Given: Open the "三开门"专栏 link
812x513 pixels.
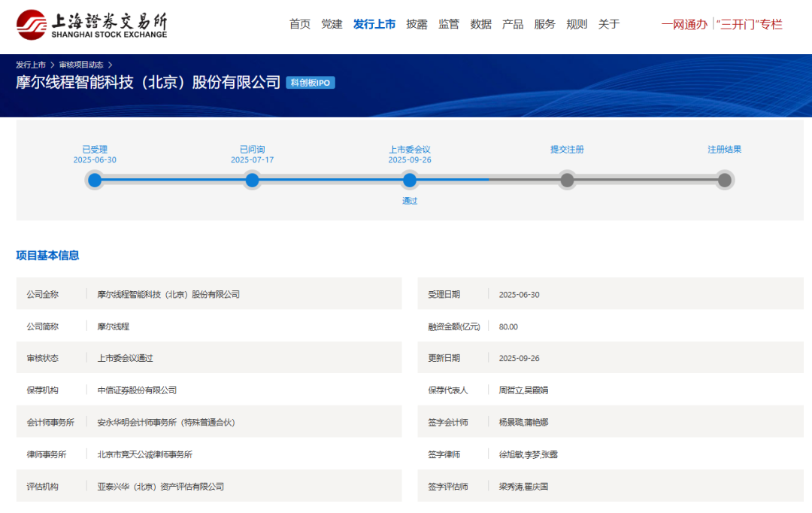Looking at the screenshot, I should 749,24.
